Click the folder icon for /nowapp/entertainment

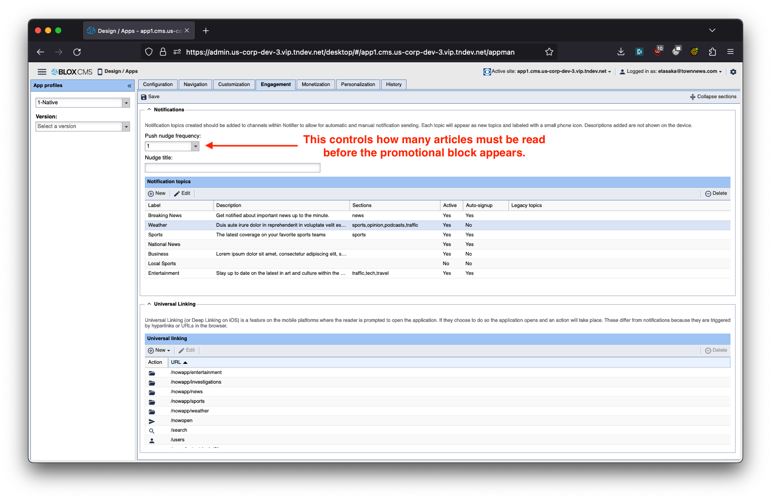tap(152, 373)
